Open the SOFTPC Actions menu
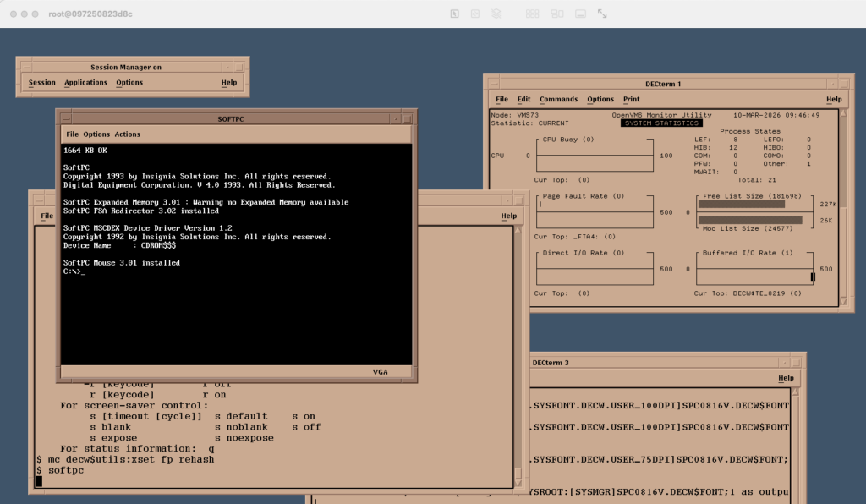 pyautogui.click(x=128, y=134)
